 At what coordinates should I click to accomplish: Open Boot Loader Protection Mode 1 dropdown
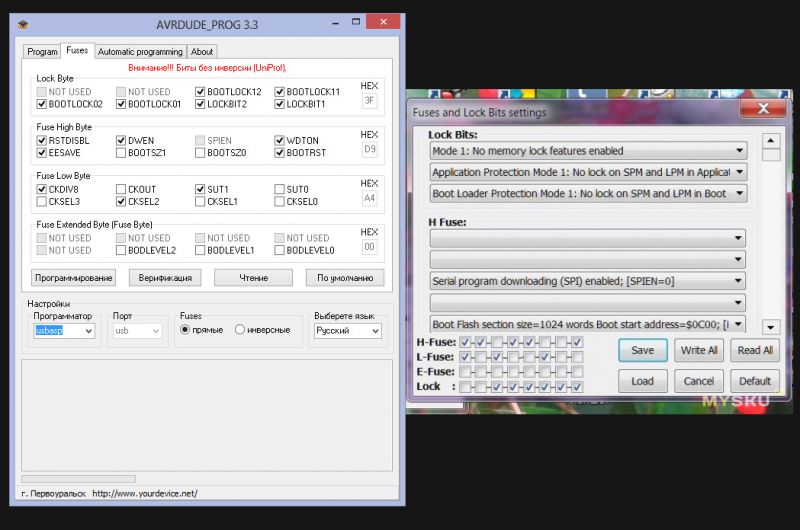coord(588,194)
